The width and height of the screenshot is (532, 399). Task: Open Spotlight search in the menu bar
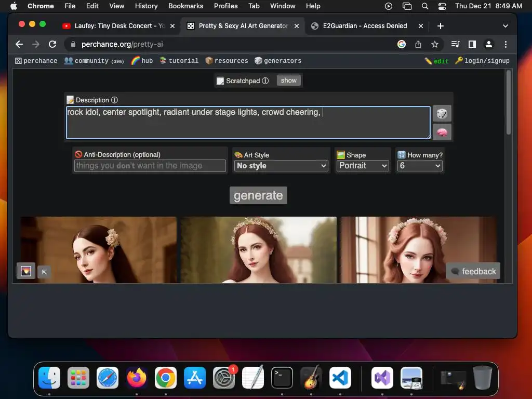coord(425,6)
